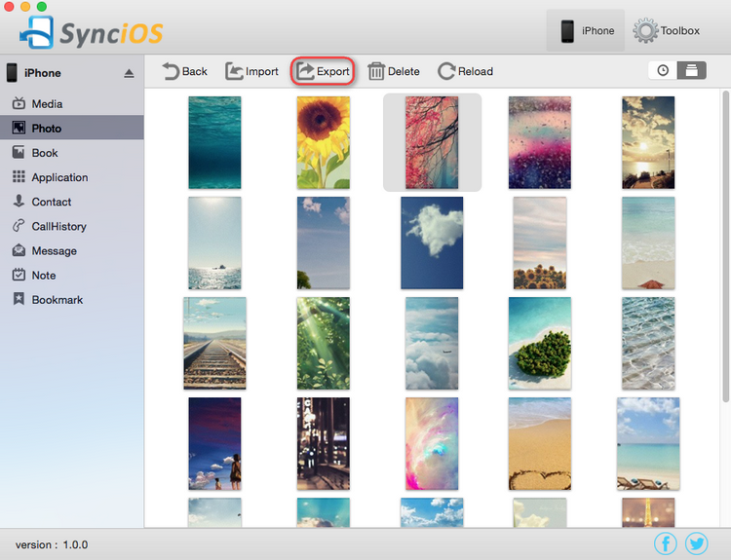Select the heart drawn in sand photo
The image size is (731, 560).
coord(539,443)
